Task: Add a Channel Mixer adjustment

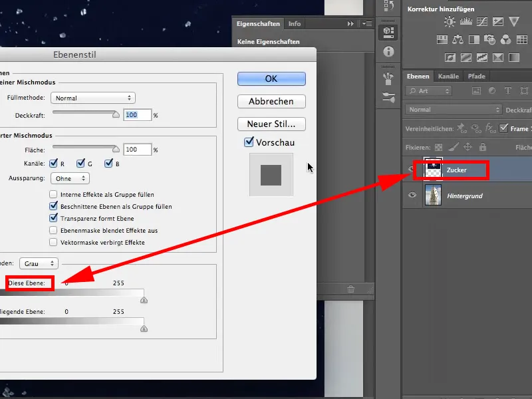Action: point(505,40)
